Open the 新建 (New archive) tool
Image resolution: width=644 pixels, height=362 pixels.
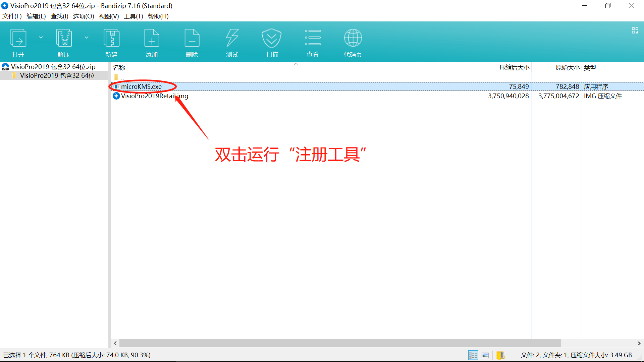click(x=111, y=38)
